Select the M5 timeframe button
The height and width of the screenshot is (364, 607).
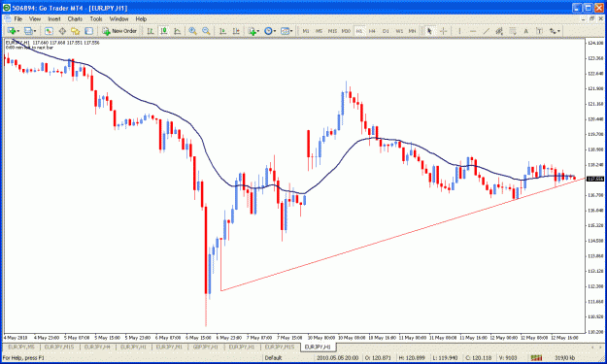(x=319, y=31)
